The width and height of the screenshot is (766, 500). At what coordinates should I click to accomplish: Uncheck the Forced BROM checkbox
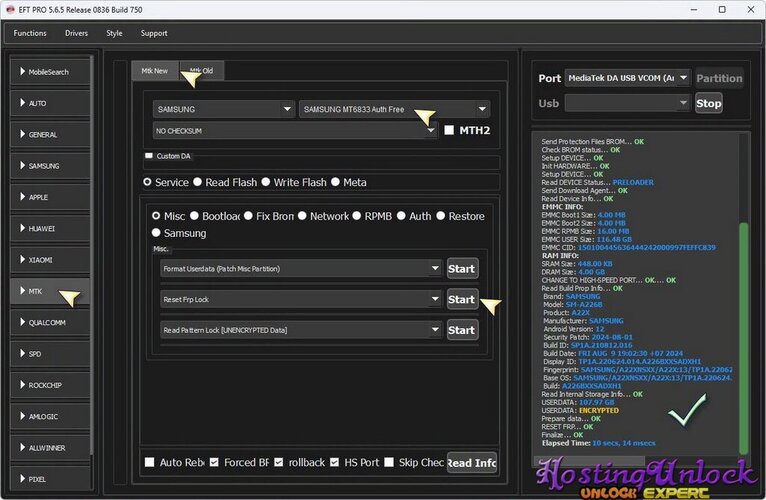[x=214, y=462]
